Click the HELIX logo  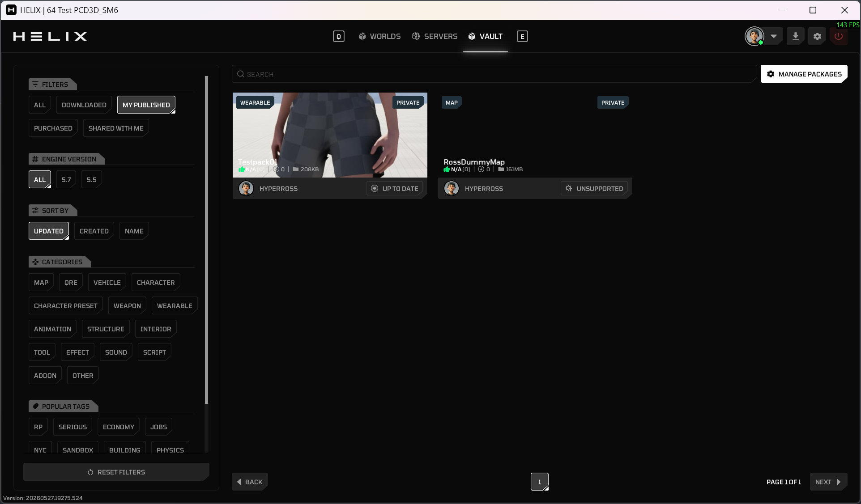click(50, 36)
